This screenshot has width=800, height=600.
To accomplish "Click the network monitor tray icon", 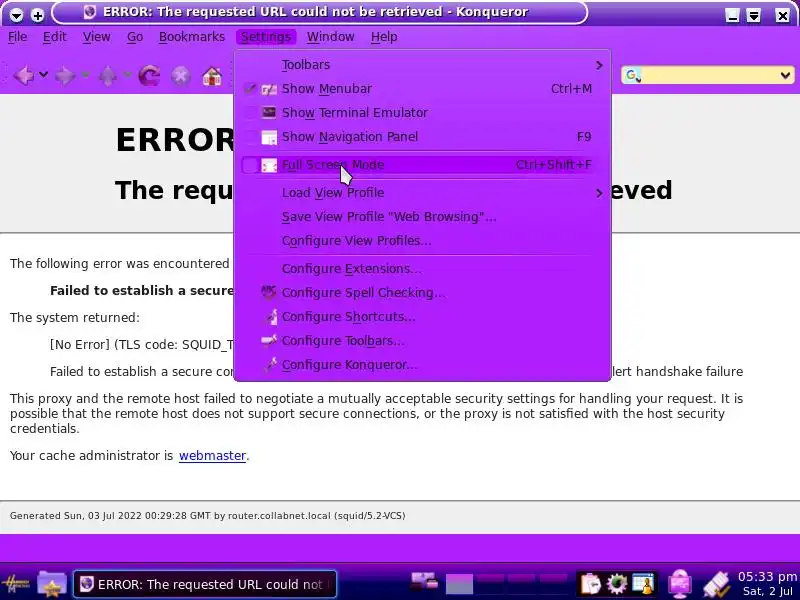I will tap(680, 584).
